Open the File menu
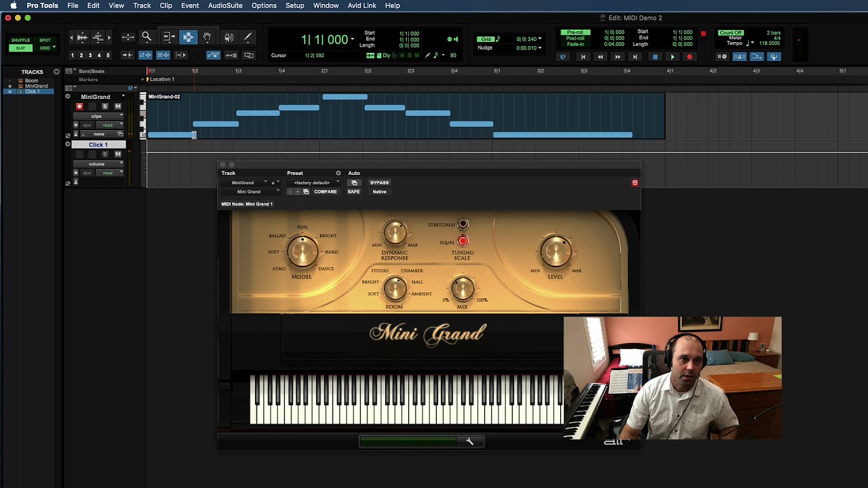The width and height of the screenshot is (868, 488). (x=73, y=5)
